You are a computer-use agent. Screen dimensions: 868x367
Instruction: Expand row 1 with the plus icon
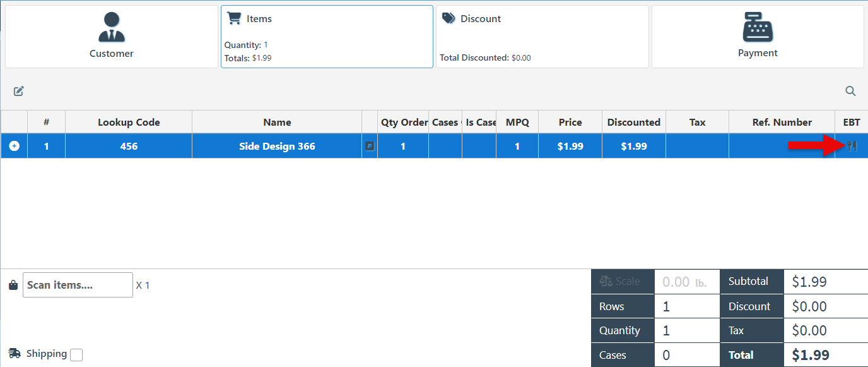(x=14, y=146)
